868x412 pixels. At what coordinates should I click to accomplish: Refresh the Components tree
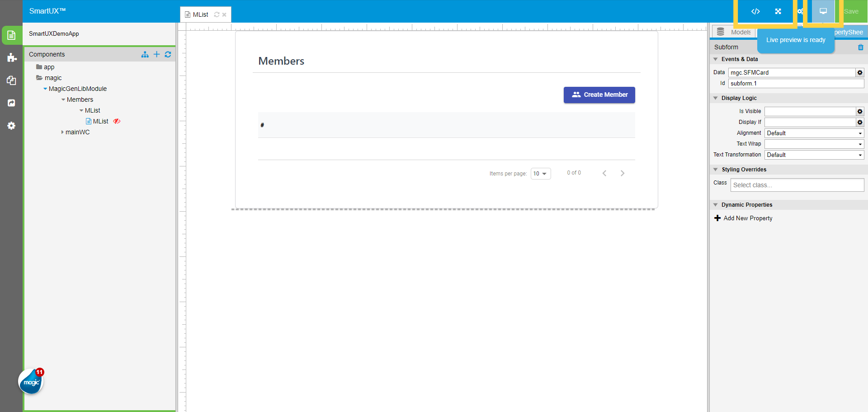(168, 54)
